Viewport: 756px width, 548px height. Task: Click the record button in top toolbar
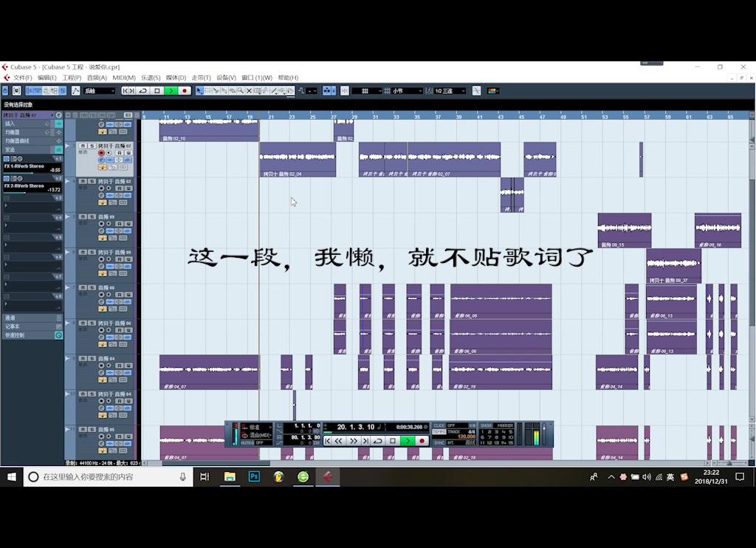tap(185, 91)
